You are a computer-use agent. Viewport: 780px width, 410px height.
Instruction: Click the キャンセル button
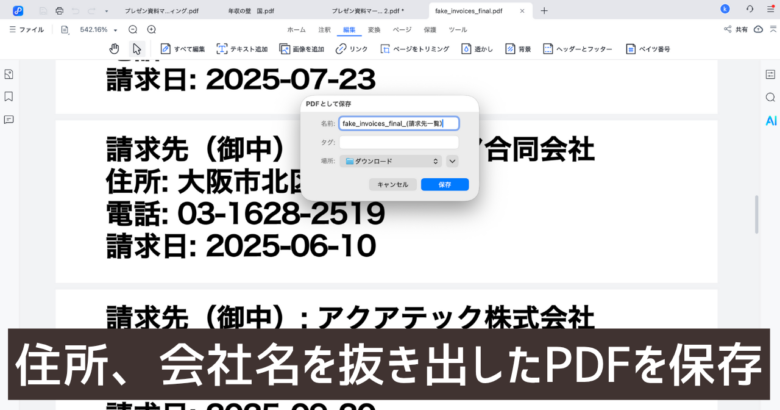click(x=392, y=184)
